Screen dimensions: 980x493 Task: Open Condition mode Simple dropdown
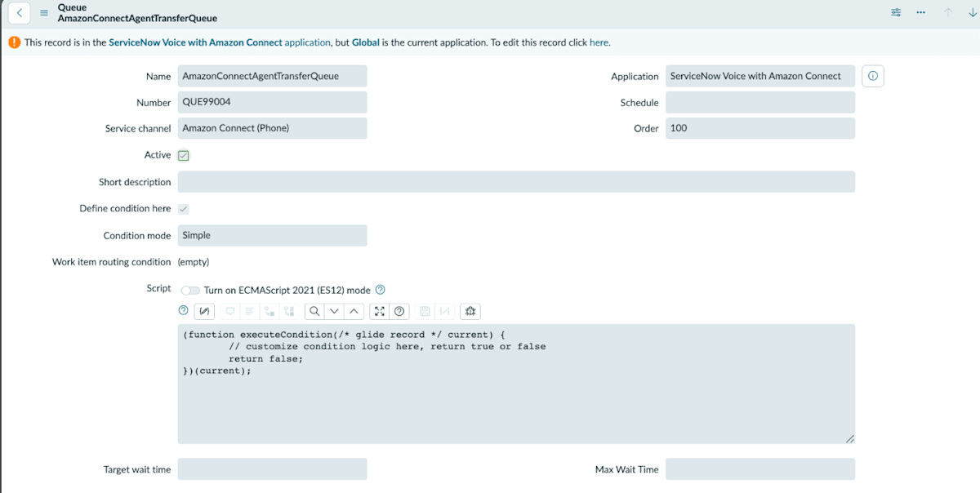[x=272, y=235]
